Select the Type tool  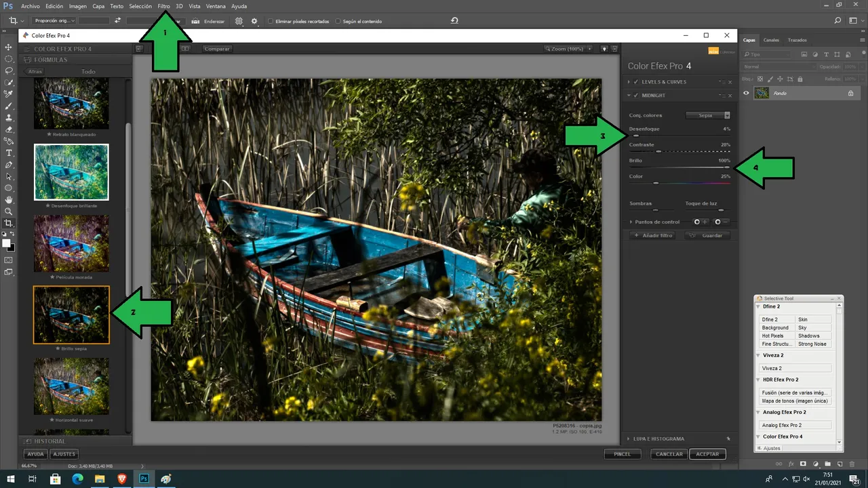click(x=9, y=153)
